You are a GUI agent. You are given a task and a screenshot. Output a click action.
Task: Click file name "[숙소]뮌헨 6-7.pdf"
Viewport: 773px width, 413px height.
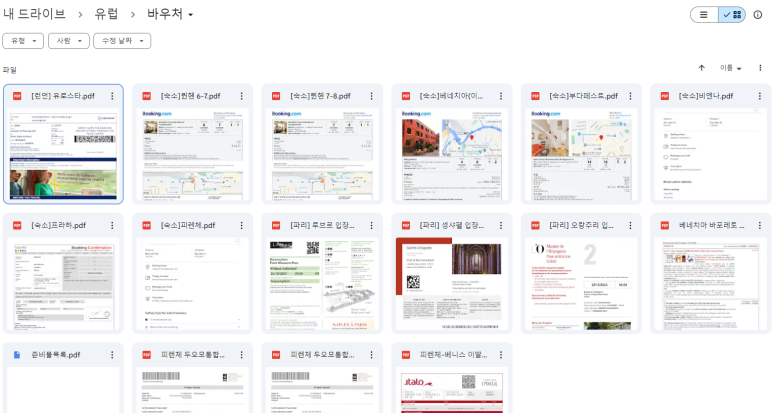(x=190, y=96)
